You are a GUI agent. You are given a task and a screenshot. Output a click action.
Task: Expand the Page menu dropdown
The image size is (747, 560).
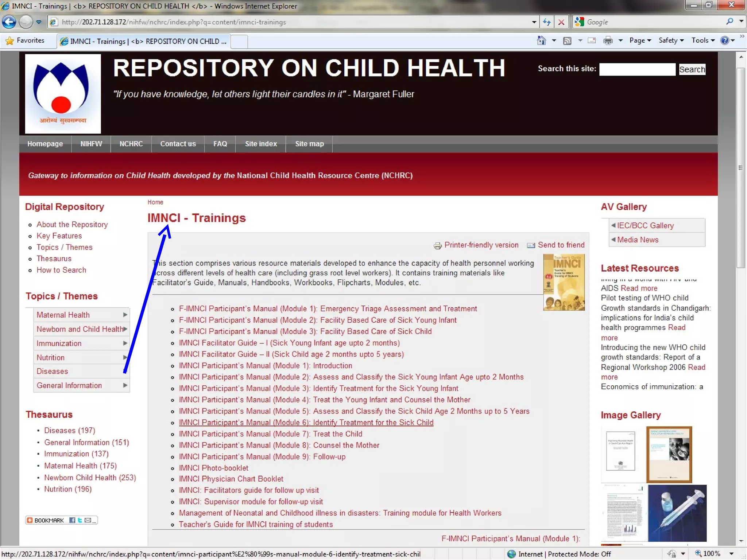[x=640, y=40]
